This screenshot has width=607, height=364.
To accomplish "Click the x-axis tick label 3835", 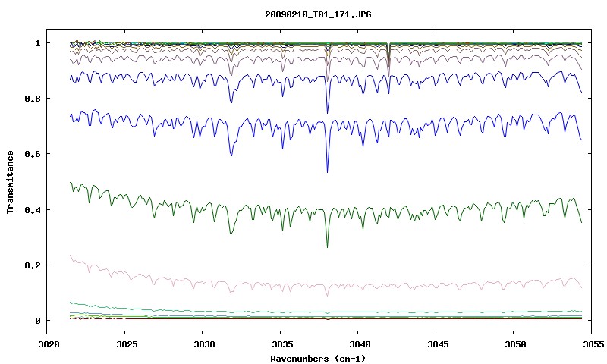I will tap(282, 344).
